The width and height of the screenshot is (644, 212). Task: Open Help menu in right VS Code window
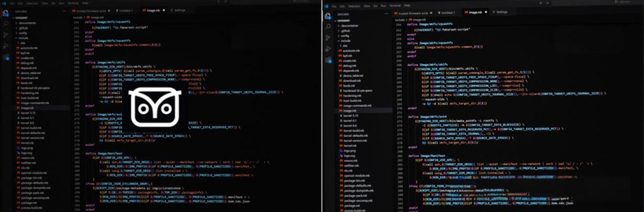[407, 6]
